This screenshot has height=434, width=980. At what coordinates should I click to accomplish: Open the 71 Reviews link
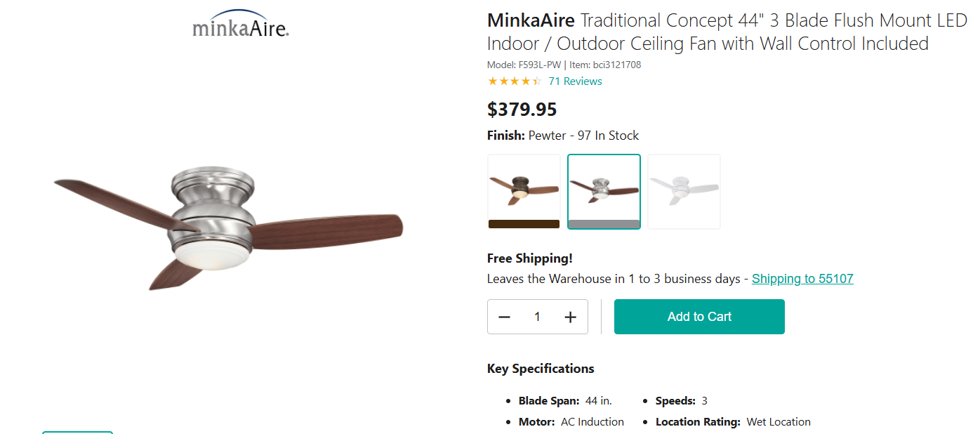pyautogui.click(x=575, y=81)
